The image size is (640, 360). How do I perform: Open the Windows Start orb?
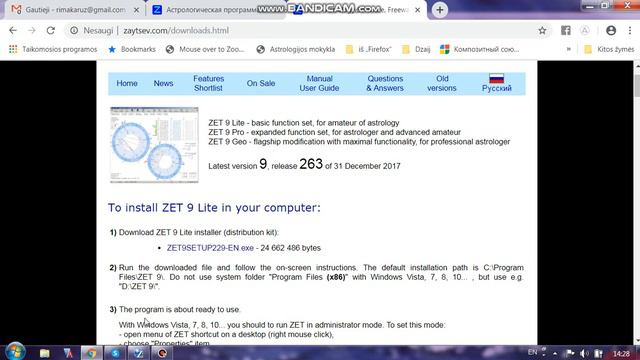point(15,352)
